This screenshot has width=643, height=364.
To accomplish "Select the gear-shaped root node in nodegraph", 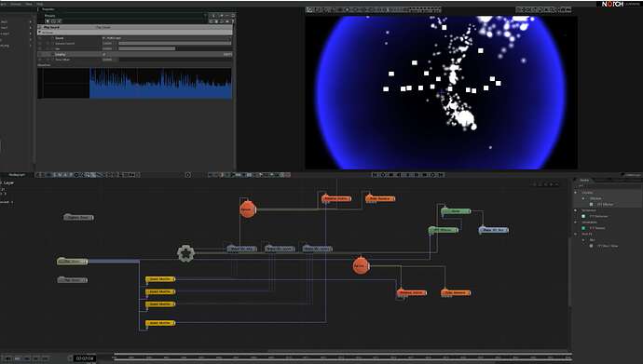I will point(185,253).
